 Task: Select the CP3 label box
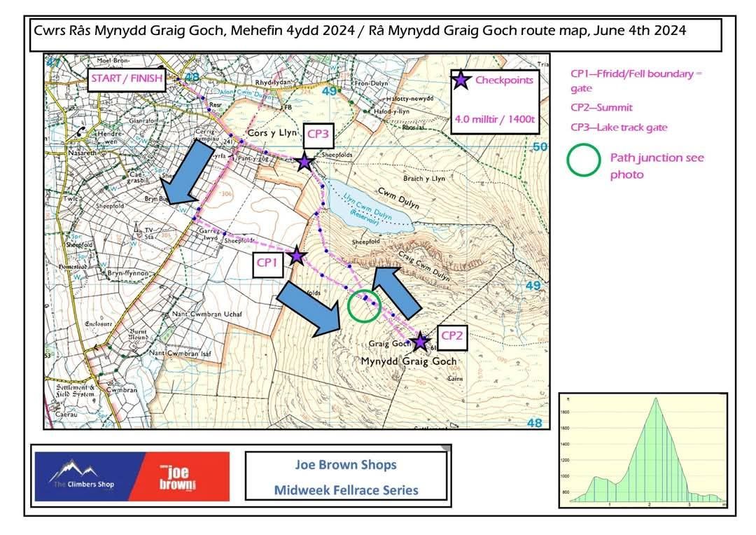tap(317, 134)
